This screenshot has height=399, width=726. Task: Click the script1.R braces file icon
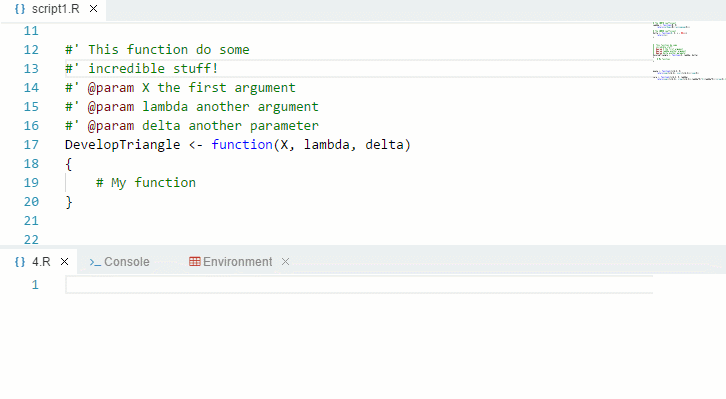click(20, 9)
